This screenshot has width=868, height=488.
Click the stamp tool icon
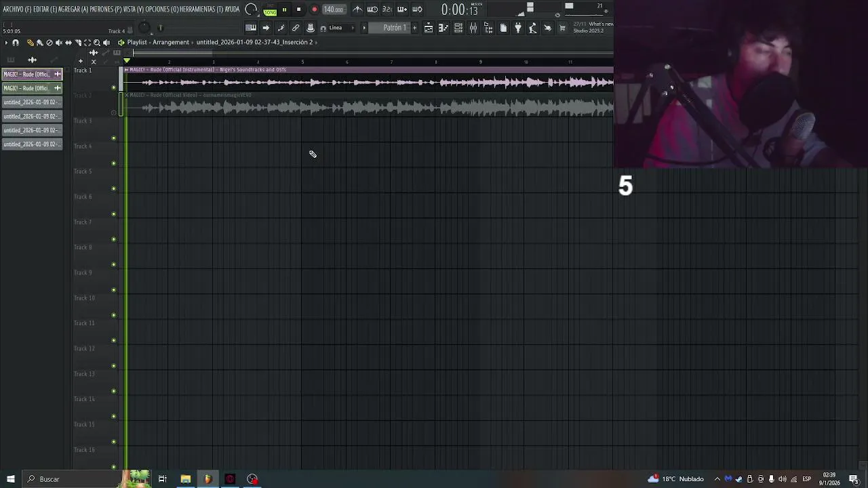(x=311, y=28)
